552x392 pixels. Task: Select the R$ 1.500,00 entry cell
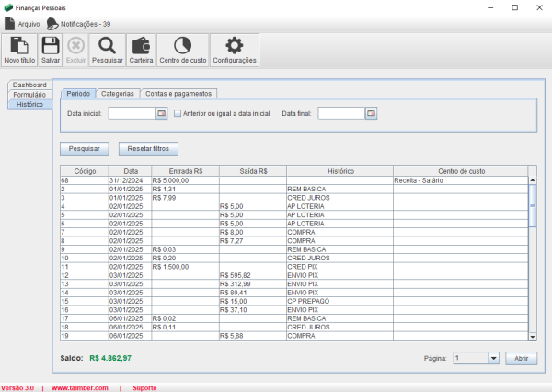(186, 267)
